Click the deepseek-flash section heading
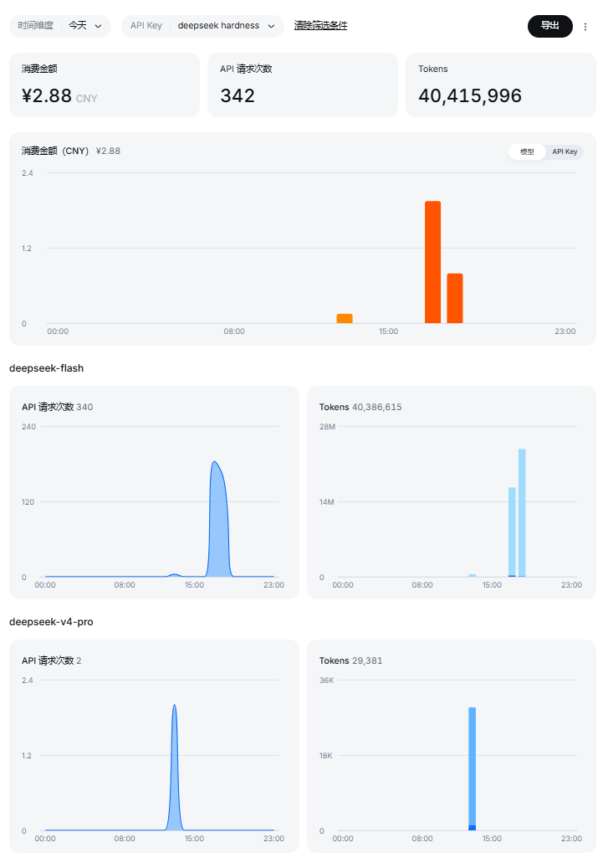Image resolution: width=603 pixels, height=868 pixels. coord(47,368)
